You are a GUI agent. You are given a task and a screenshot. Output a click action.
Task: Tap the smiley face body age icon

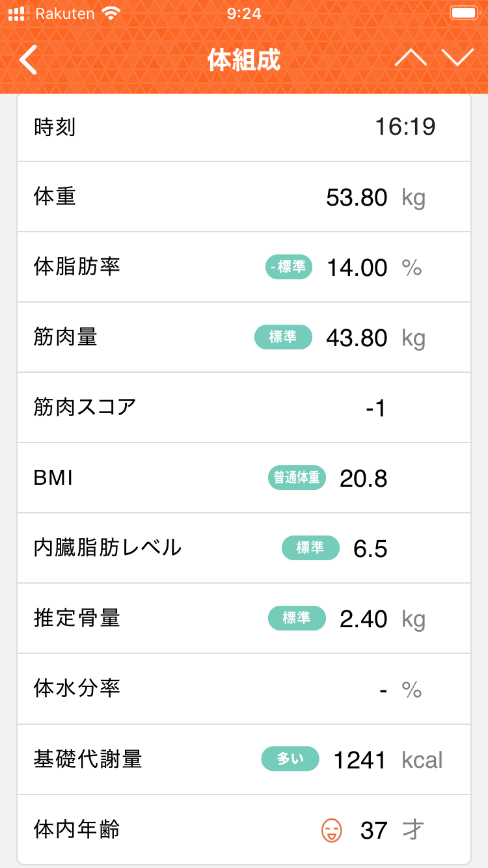pos(331,830)
